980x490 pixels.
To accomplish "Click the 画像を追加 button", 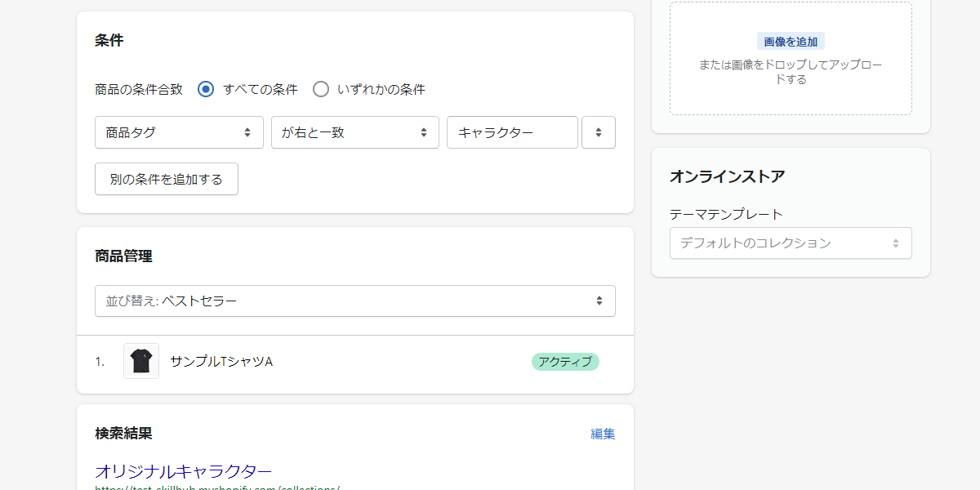I will tap(791, 42).
